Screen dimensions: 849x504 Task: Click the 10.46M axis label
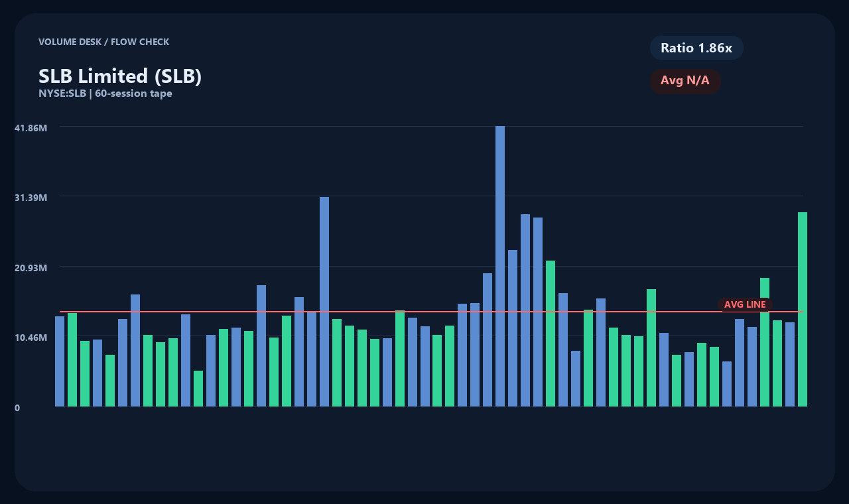click(x=31, y=338)
